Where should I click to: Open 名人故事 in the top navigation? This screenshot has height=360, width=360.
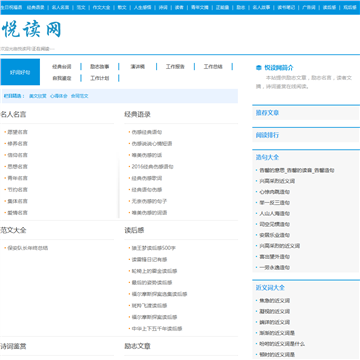coord(261,7)
